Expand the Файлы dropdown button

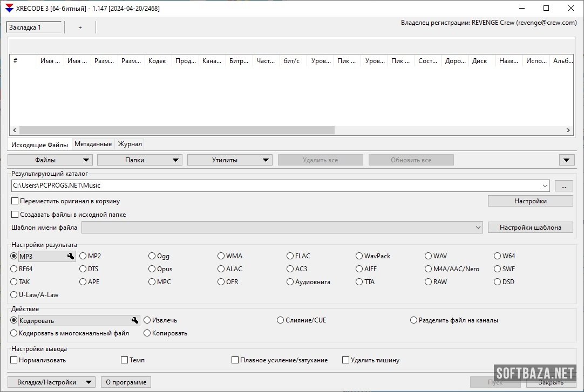pyautogui.click(x=50, y=160)
